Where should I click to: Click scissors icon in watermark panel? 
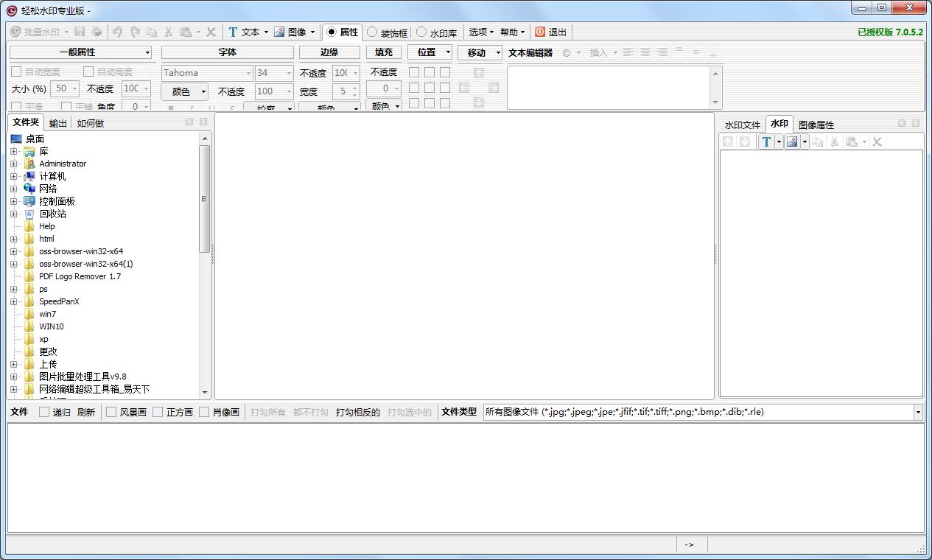(835, 141)
